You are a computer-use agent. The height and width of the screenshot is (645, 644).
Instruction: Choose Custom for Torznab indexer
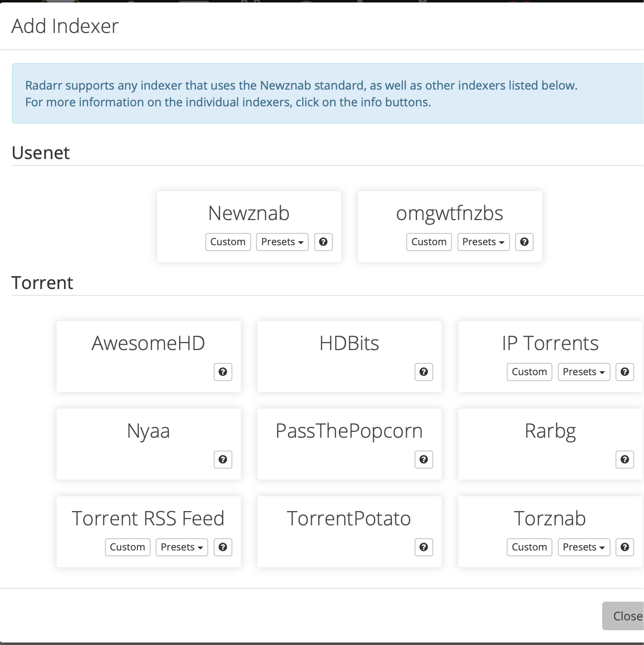529,547
